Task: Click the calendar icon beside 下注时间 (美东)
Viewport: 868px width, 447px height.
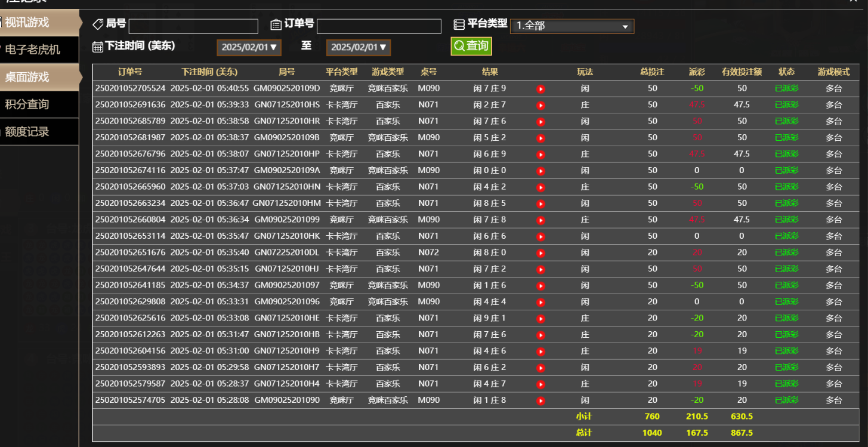Action: [97, 47]
